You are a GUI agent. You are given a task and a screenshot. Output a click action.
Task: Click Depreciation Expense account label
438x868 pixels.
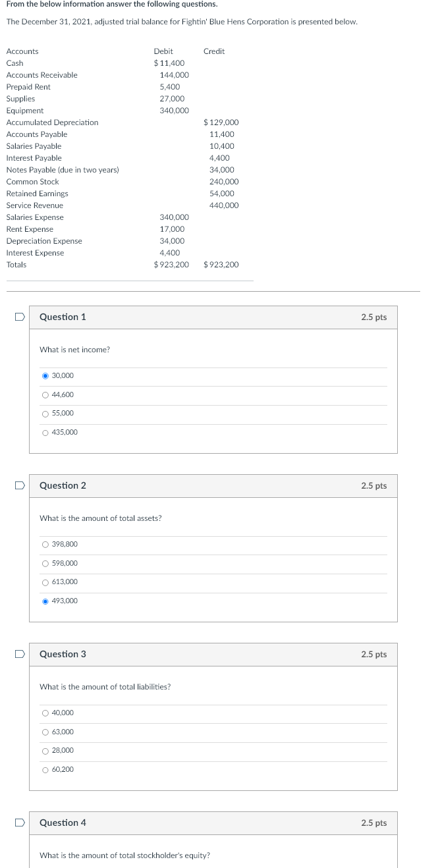tap(44, 241)
